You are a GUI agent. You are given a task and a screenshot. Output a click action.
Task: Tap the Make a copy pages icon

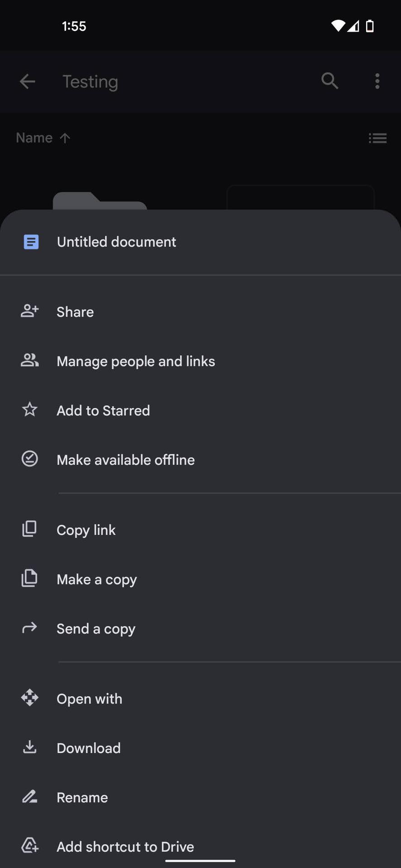[30, 578]
